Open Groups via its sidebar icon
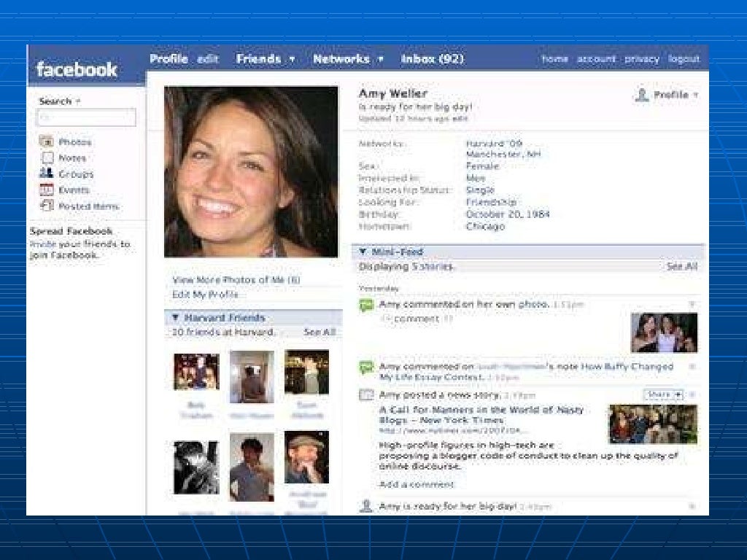Image resolution: width=747 pixels, height=560 pixels. (47, 174)
